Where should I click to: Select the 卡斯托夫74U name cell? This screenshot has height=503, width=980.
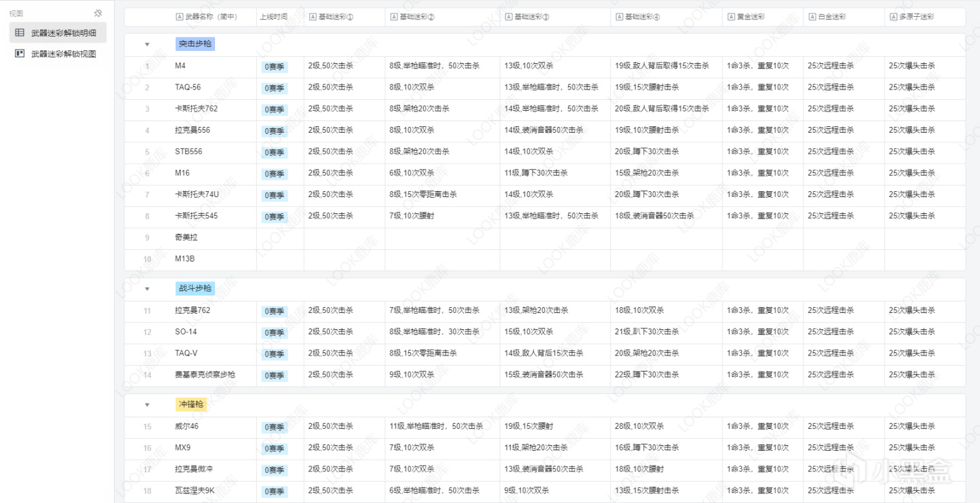[213, 196]
